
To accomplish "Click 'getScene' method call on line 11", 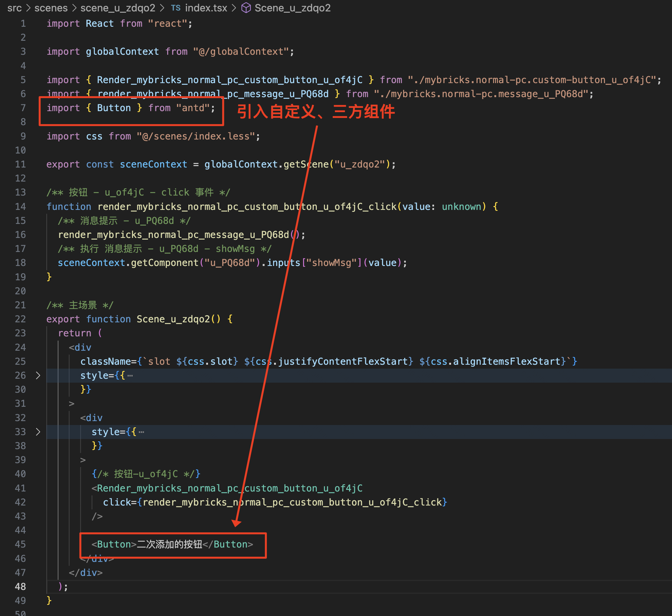I will (x=306, y=164).
